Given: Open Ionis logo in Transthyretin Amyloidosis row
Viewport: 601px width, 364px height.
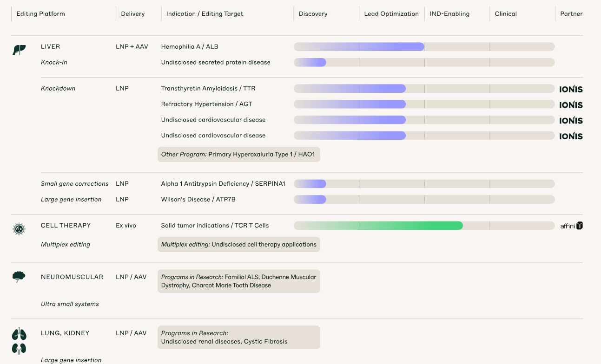Looking at the screenshot, I should [x=571, y=89].
